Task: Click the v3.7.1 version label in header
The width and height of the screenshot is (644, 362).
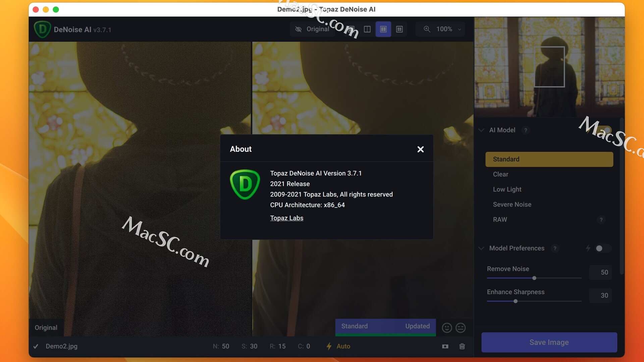Action: 102,30
